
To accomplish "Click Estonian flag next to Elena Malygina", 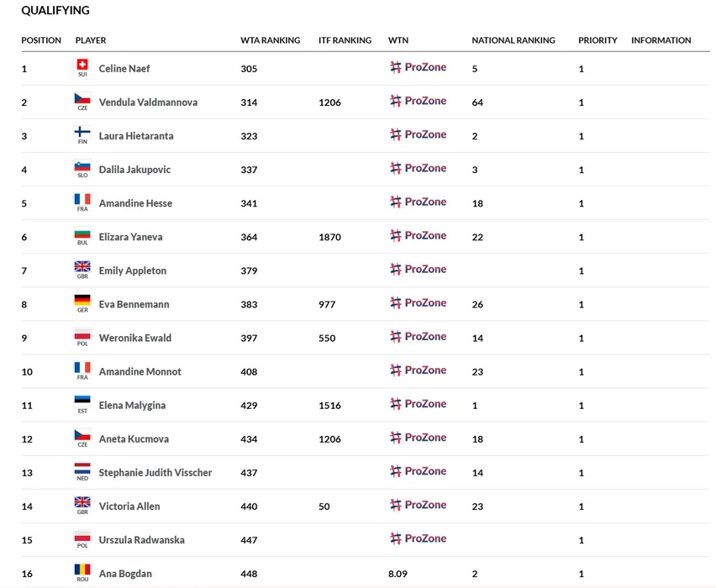I will (x=82, y=402).
